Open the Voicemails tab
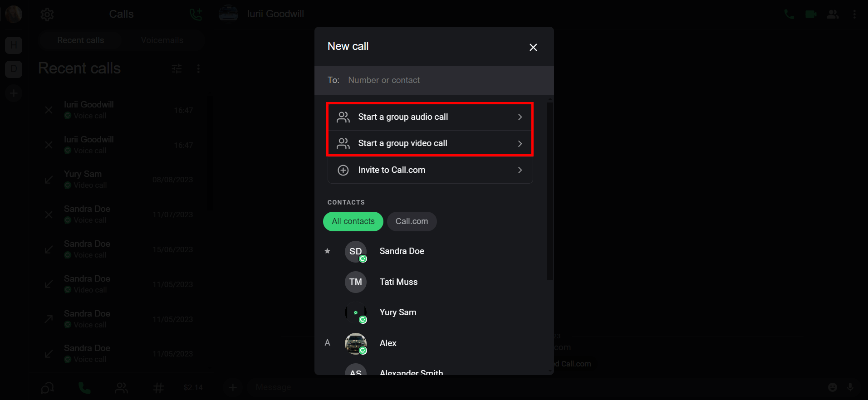This screenshot has width=868, height=400. point(162,40)
